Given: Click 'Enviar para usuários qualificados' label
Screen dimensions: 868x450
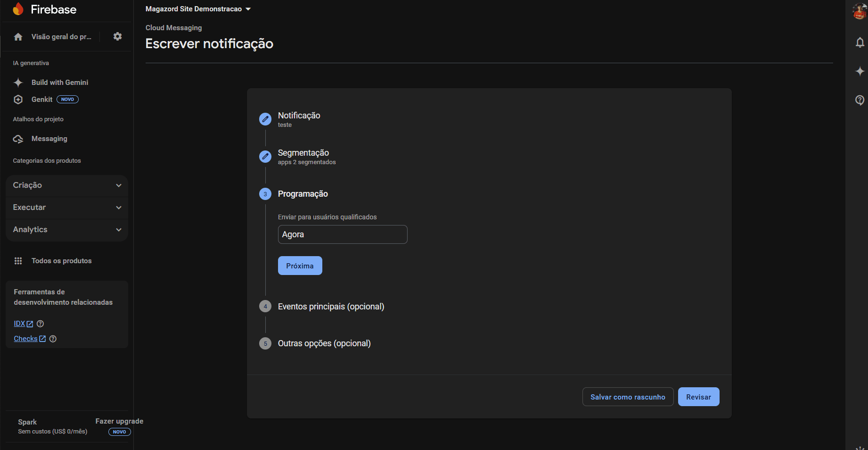Looking at the screenshot, I should [x=328, y=217].
